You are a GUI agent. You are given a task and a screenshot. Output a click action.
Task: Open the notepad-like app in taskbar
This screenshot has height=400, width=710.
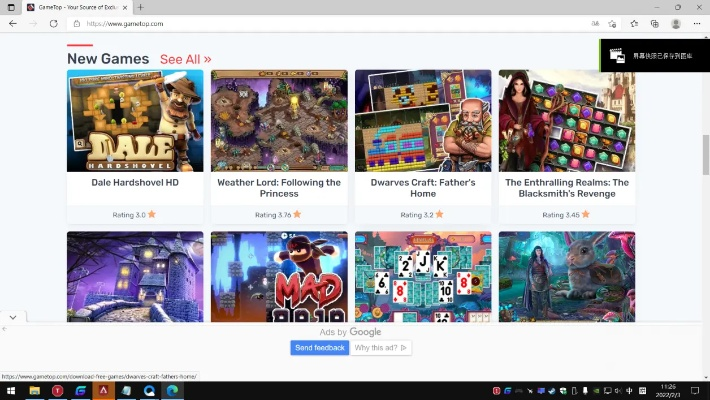pos(126,390)
